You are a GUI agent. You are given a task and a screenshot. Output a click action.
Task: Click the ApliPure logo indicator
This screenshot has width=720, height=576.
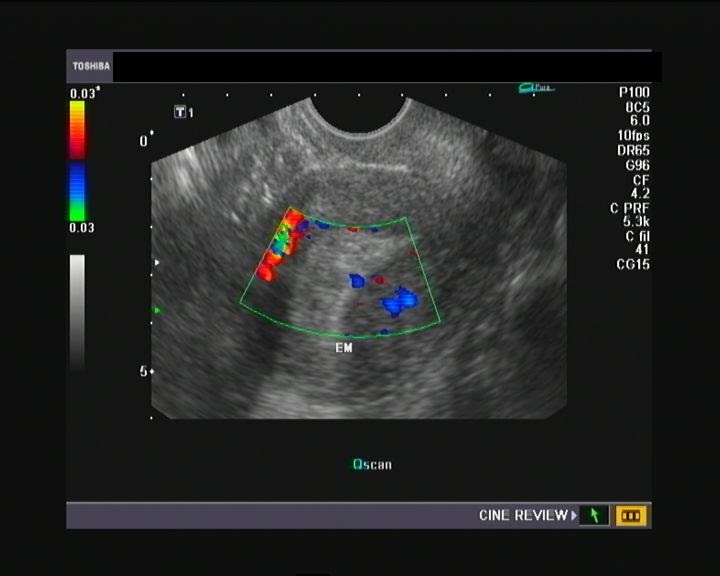tap(536, 87)
